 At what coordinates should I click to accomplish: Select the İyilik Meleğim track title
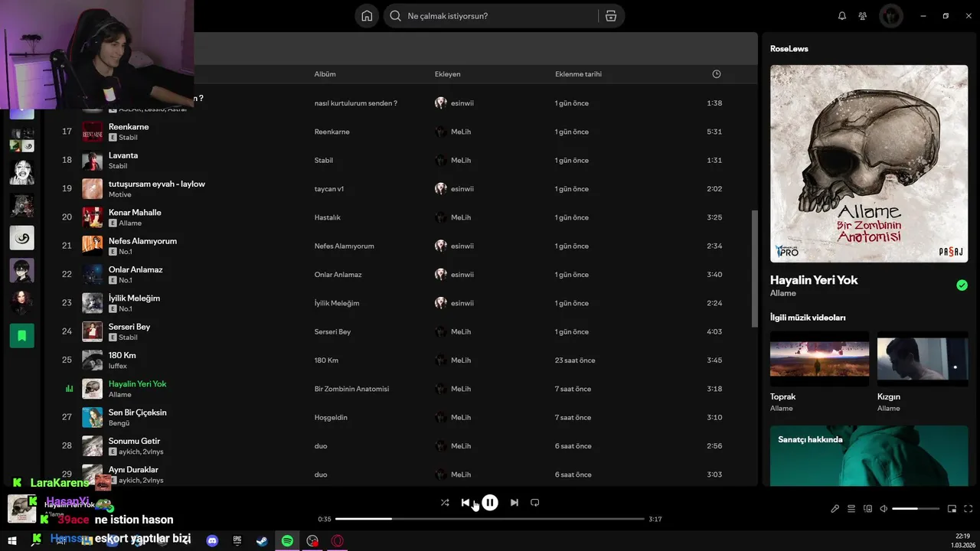tap(134, 298)
